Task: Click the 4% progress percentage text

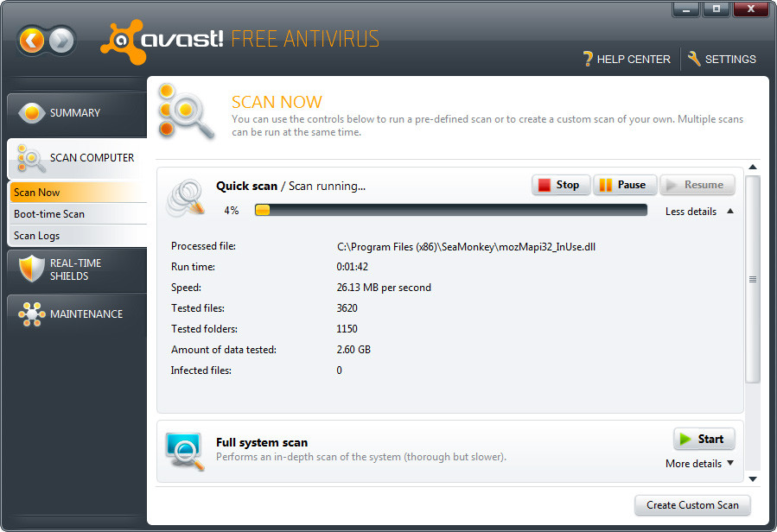Action: coord(232,211)
